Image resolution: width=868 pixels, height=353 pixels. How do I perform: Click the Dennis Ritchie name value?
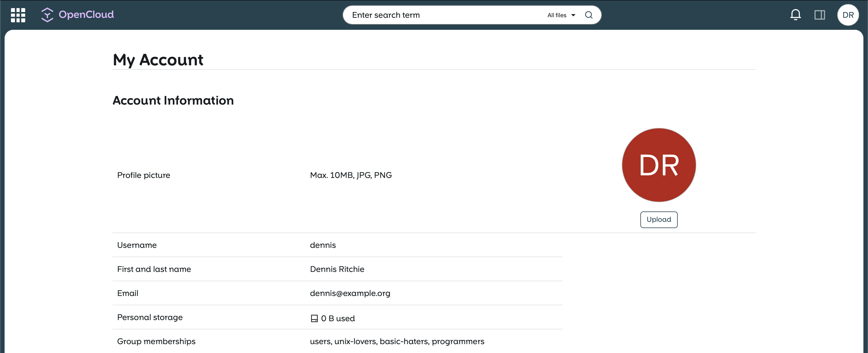point(337,269)
